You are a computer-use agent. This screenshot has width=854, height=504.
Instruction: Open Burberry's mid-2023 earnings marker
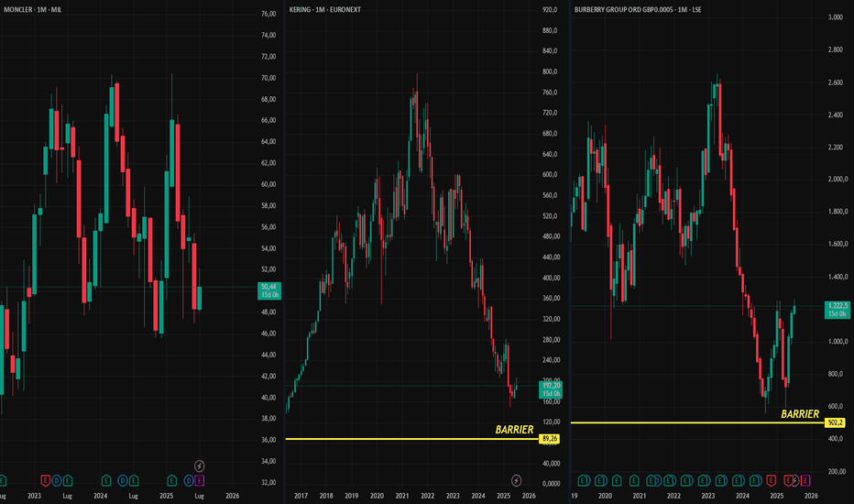[x=719, y=480]
